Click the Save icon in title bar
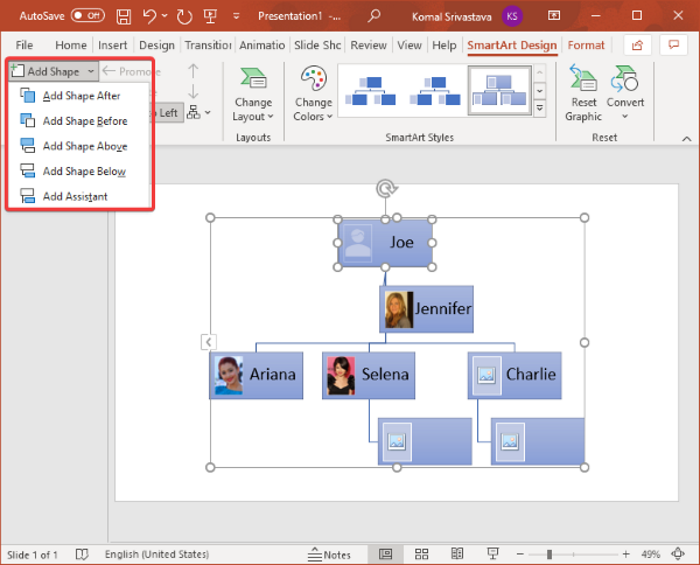 (x=123, y=16)
